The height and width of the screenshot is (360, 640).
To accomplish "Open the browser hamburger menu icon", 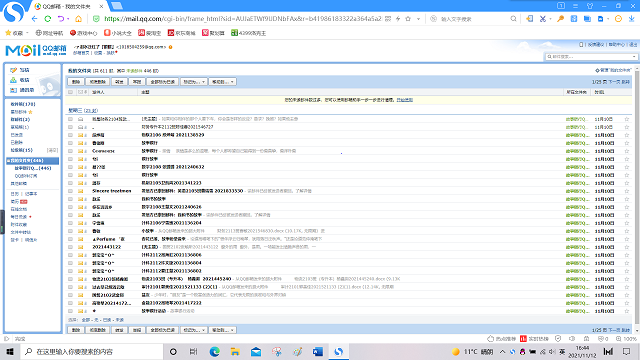I will pos(576,6).
